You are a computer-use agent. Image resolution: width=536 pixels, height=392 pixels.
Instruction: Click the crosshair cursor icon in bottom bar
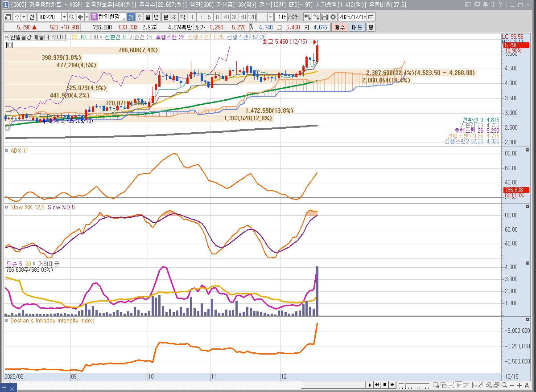pyautogui.click(x=458, y=385)
